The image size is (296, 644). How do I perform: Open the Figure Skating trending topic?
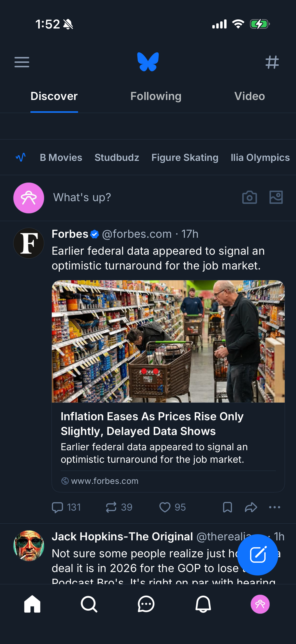point(185,157)
